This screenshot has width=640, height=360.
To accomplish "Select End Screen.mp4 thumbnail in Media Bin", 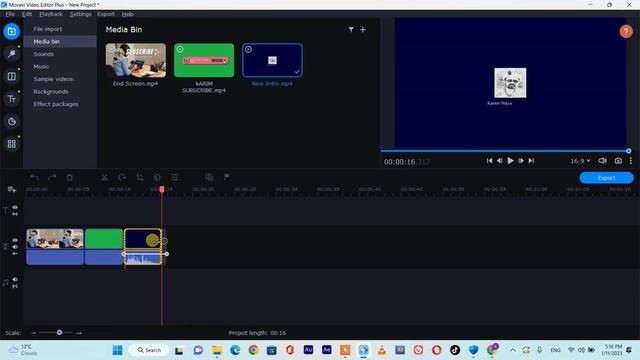I will [x=136, y=60].
